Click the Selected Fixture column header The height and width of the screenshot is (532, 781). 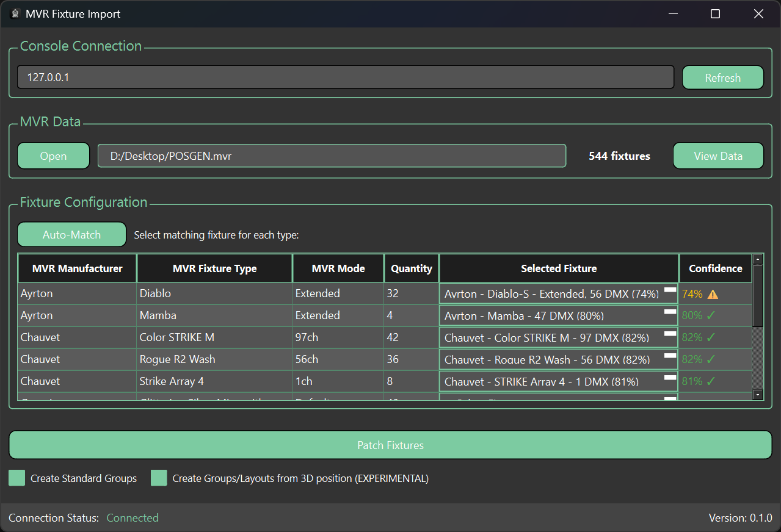[x=559, y=268]
